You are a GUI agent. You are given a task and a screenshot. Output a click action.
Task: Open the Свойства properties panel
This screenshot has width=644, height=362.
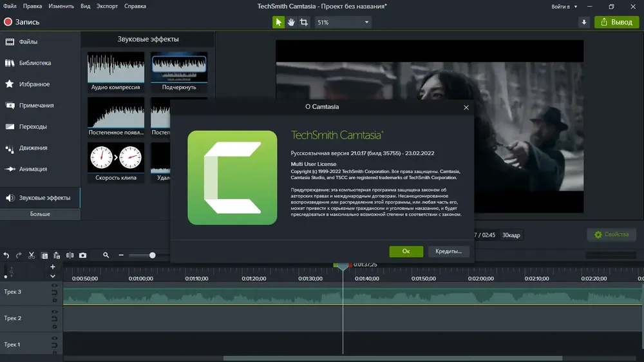(x=612, y=234)
